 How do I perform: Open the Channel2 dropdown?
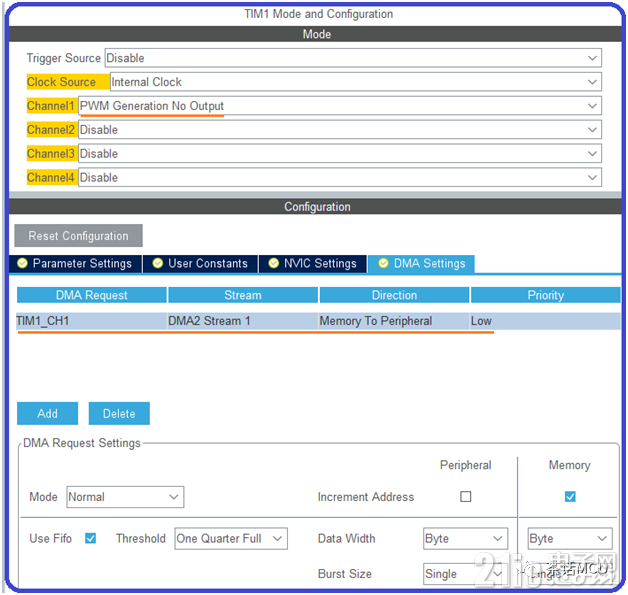click(x=340, y=130)
